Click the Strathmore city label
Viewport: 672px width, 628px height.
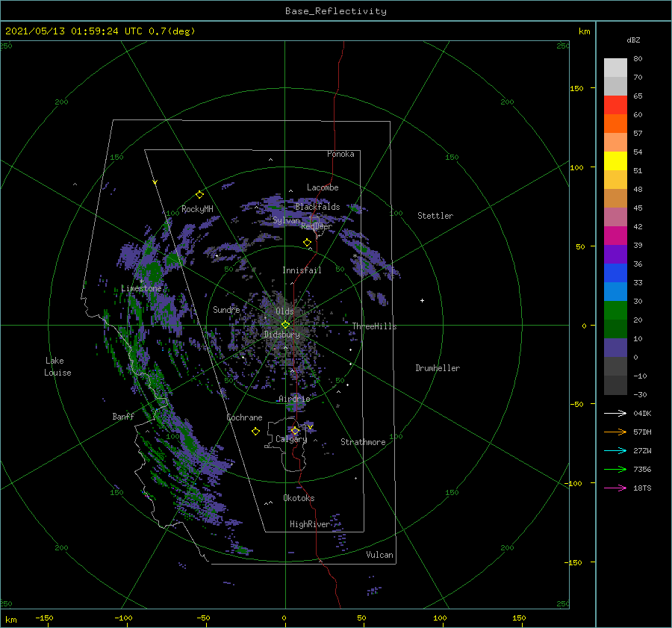[x=363, y=442]
